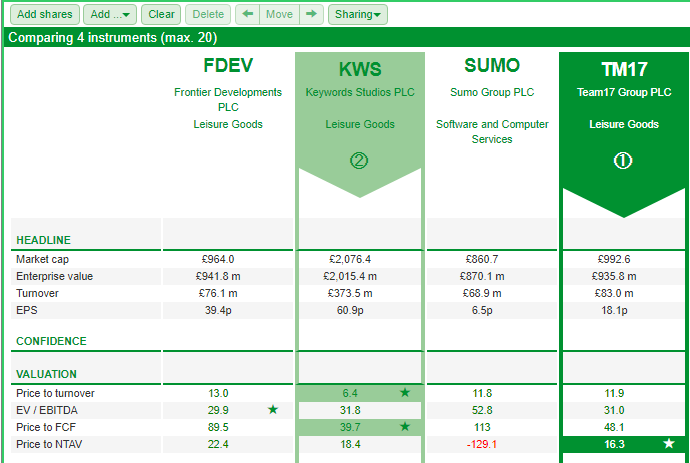Click SUMO Price to FCF value 113
This screenshot has height=463, width=690.
pos(482,427)
